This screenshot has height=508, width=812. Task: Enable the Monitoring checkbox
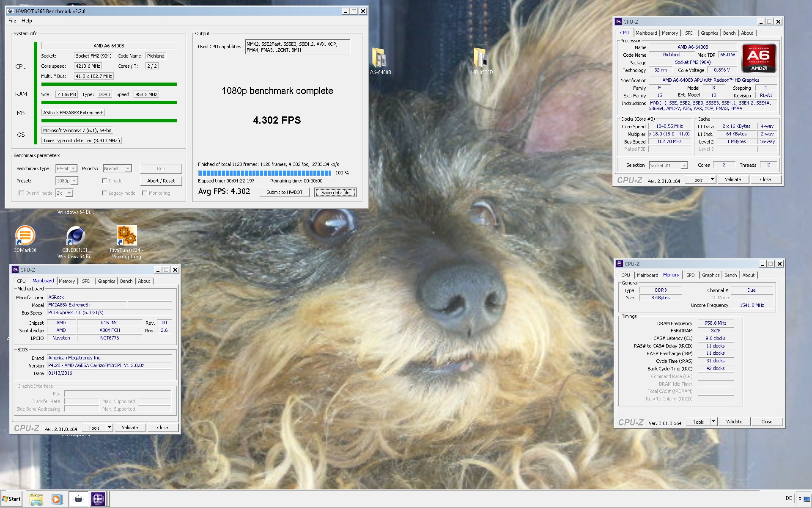point(145,193)
